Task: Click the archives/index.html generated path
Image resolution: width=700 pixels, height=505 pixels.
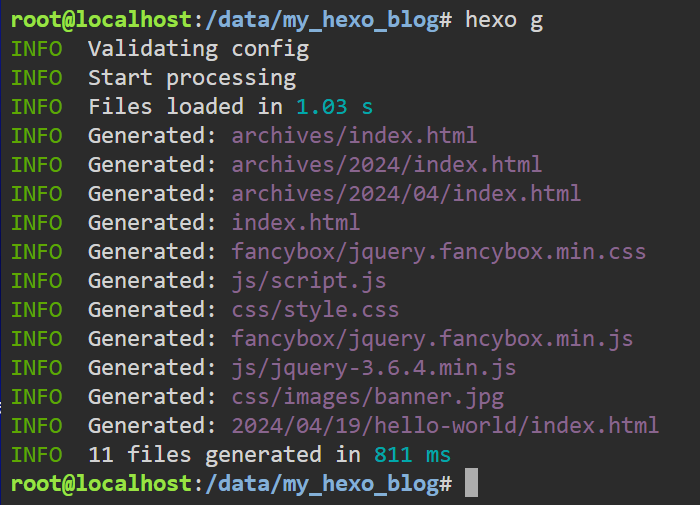Action: [354, 136]
